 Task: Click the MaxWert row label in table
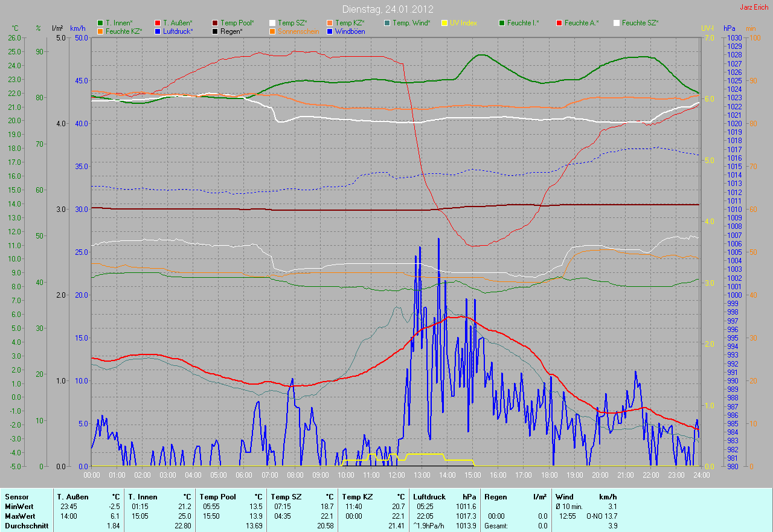(19, 516)
